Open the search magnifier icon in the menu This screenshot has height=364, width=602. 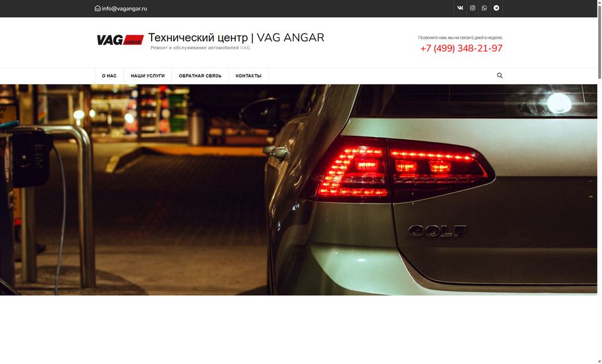pos(500,76)
